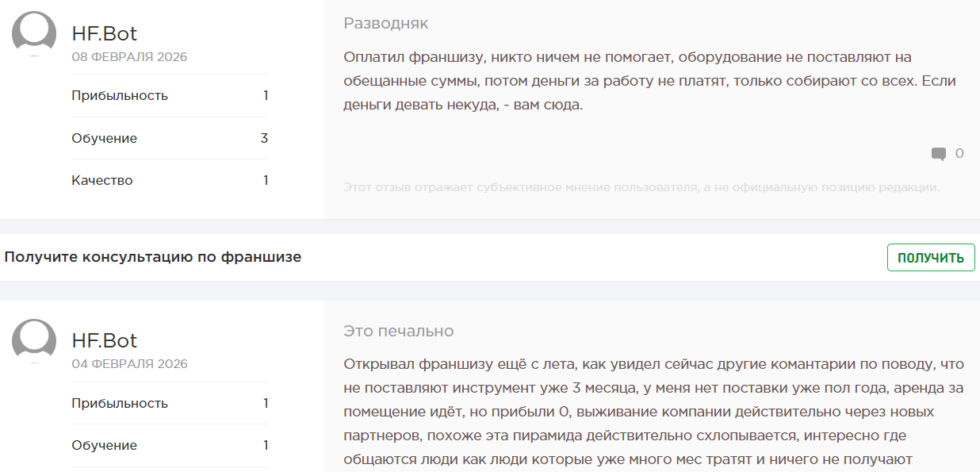Click the rating value 3 next to Обучение

[x=266, y=137]
